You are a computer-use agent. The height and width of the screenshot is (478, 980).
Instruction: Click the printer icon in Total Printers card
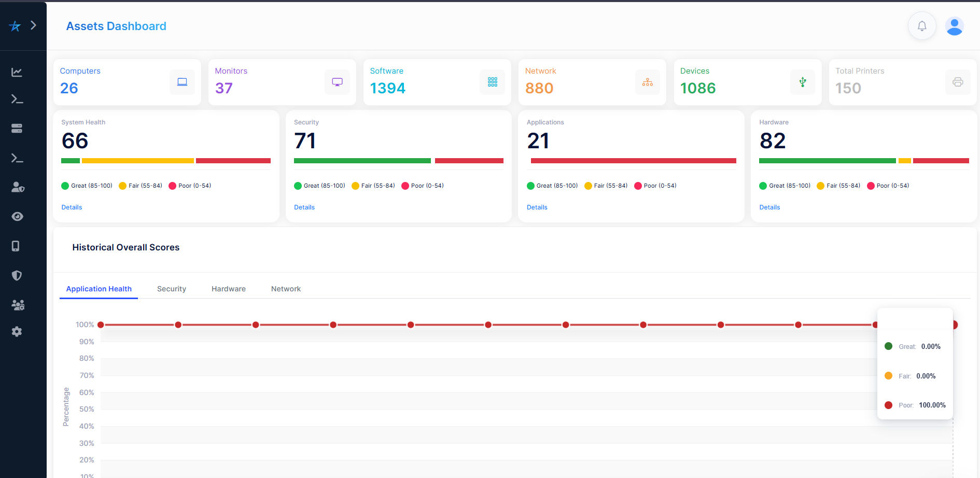957,82
